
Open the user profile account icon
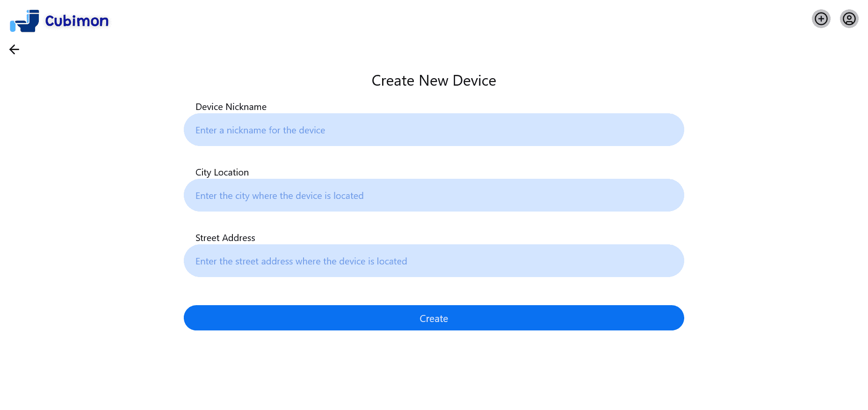[849, 19]
